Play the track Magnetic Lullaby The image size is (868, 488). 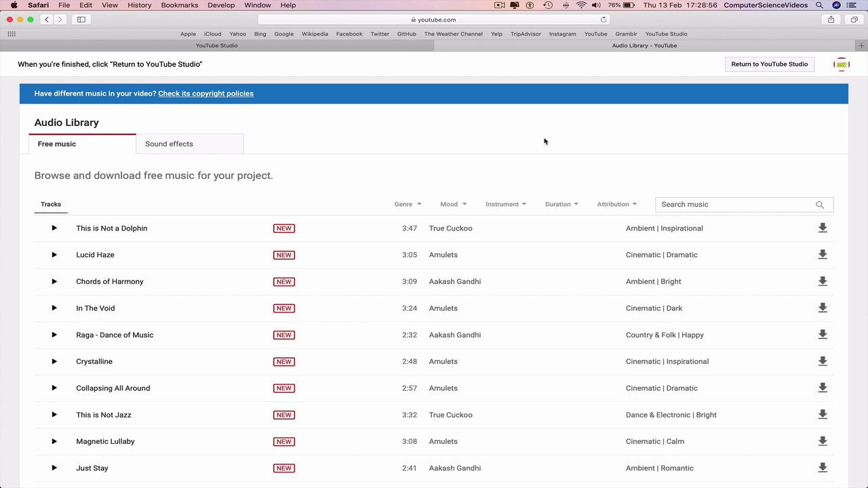click(54, 441)
